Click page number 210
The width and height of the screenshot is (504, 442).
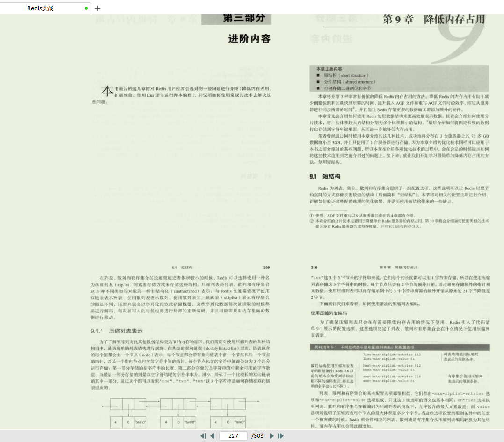point(314,267)
